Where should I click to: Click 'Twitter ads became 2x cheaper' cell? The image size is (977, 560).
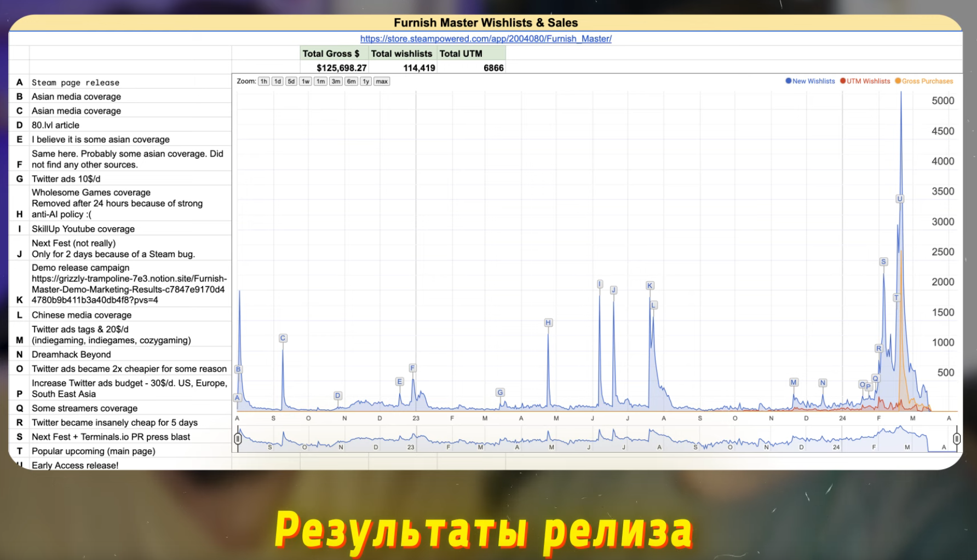tap(130, 368)
